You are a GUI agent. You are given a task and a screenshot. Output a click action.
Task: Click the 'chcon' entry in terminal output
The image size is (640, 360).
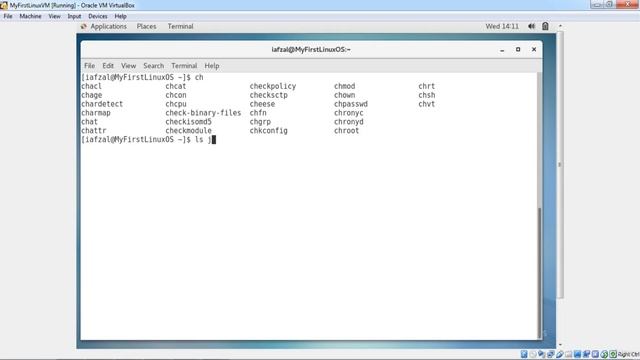click(x=176, y=95)
